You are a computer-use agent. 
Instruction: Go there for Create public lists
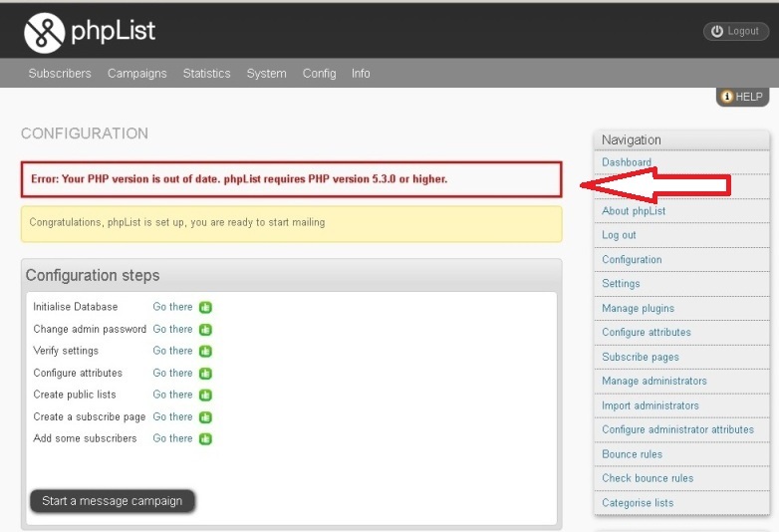(x=172, y=395)
